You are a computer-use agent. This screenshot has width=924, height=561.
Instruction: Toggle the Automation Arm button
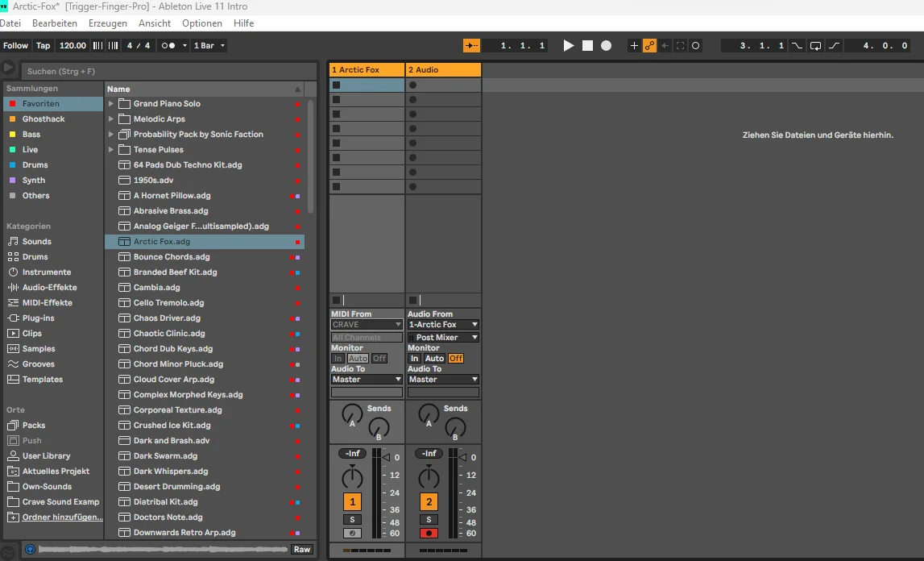(x=649, y=46)
